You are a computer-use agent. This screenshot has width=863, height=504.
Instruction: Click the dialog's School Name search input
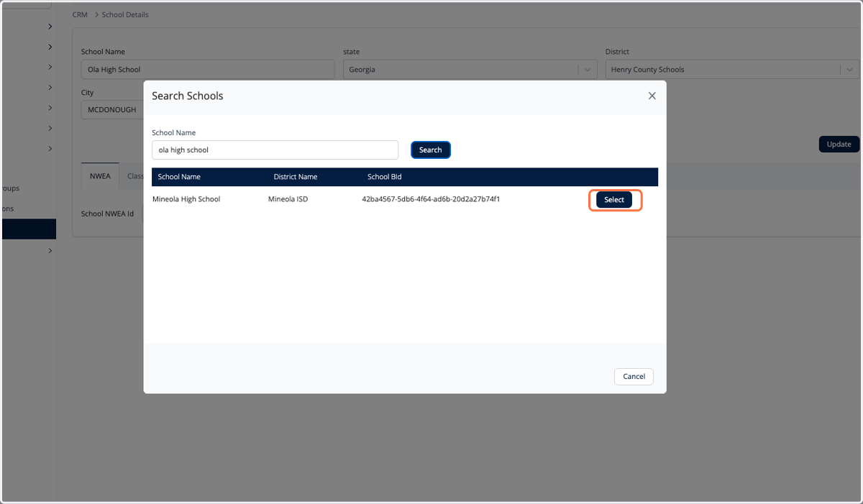275,150
